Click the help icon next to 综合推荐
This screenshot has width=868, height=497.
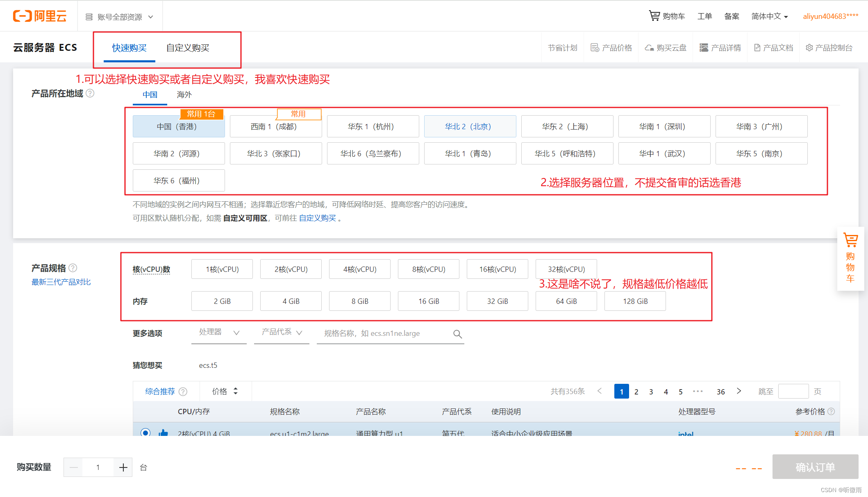183,392
